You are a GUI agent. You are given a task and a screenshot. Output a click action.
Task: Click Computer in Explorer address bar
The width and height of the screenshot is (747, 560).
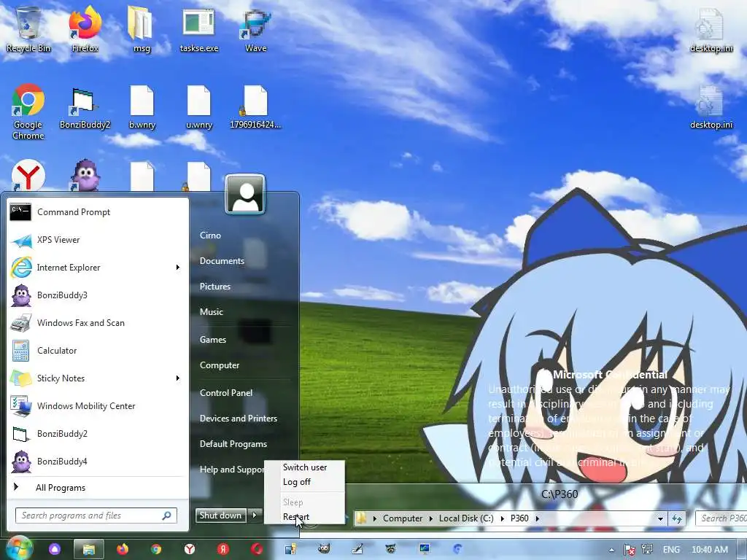coord(403,518)
